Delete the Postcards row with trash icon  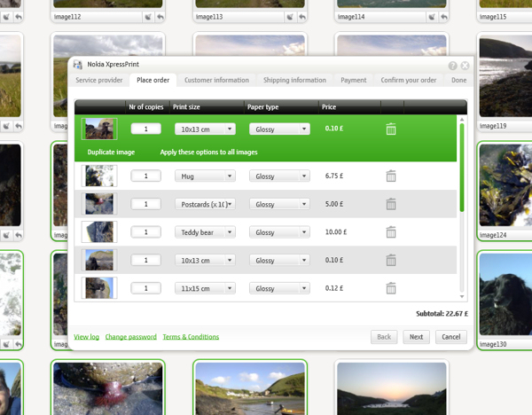coord(391,204)
